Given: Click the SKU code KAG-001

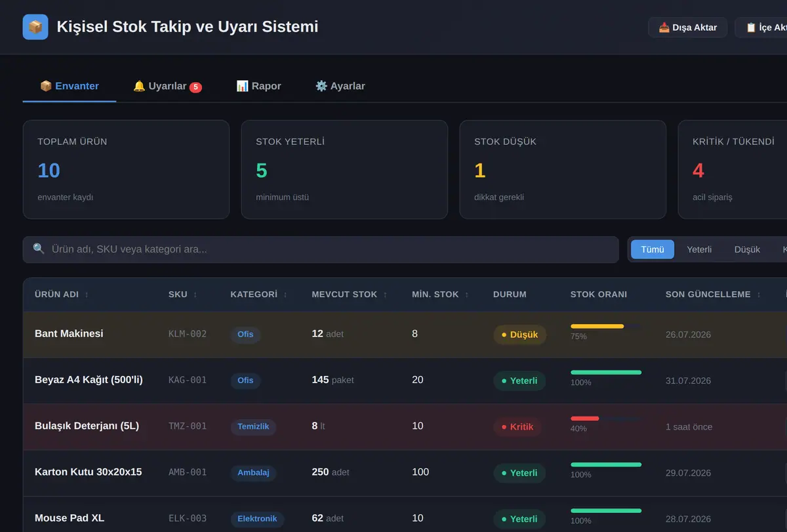Looking at the screenshot, I should pyautogui.click(x=188, y=380).
